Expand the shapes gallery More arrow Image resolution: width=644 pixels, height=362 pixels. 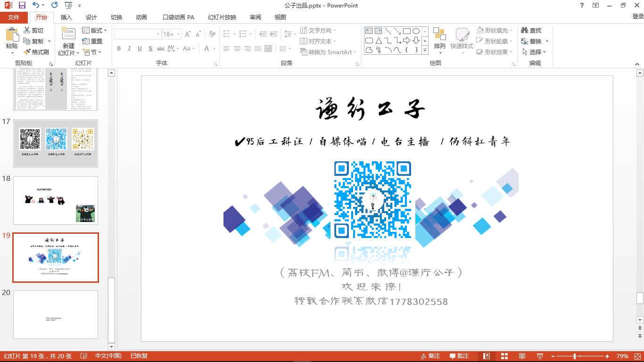coord(425,50)
